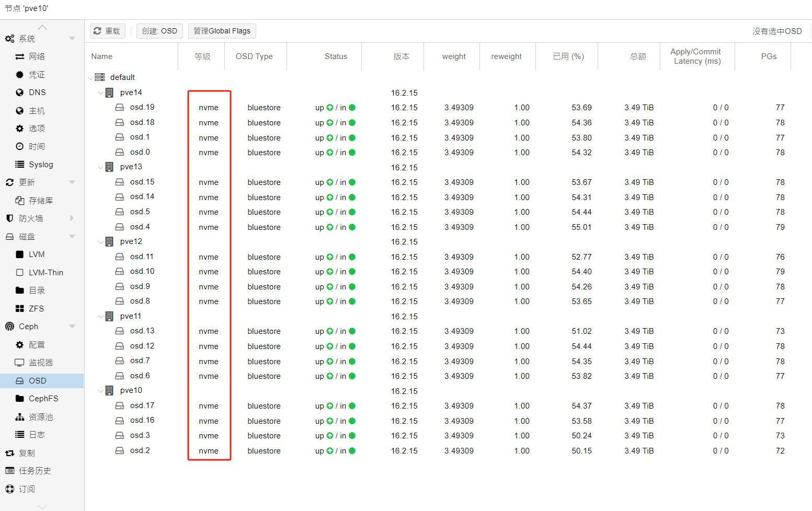The height and width of the screenshot is (511, 812).
Task: Collapse the pve11 host node
Action: point(100,317)
